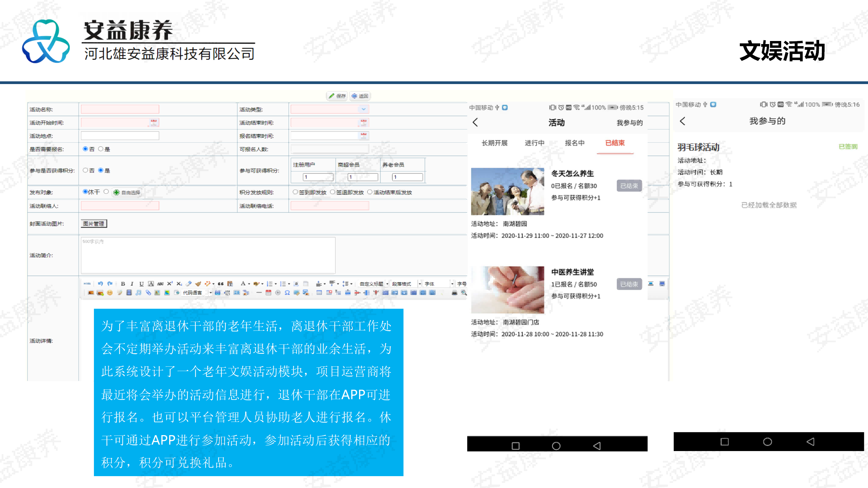
Task: Apply subscript formatting
Action: pyautogui.click(x=179, y=284)
